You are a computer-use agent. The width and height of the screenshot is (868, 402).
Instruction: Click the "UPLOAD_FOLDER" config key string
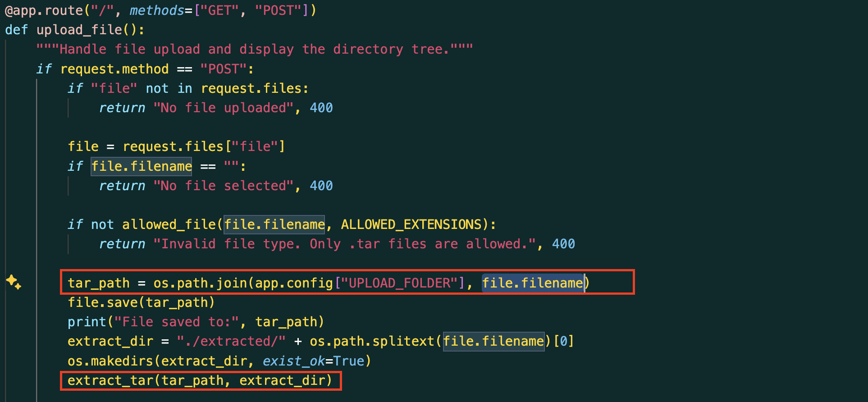[x=399, y=283]
